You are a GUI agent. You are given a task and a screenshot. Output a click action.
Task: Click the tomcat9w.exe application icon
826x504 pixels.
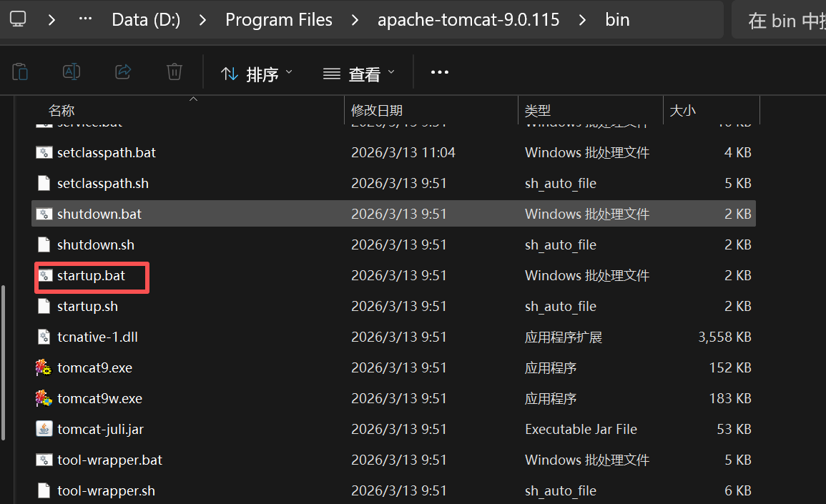click(x=43, y=398)
